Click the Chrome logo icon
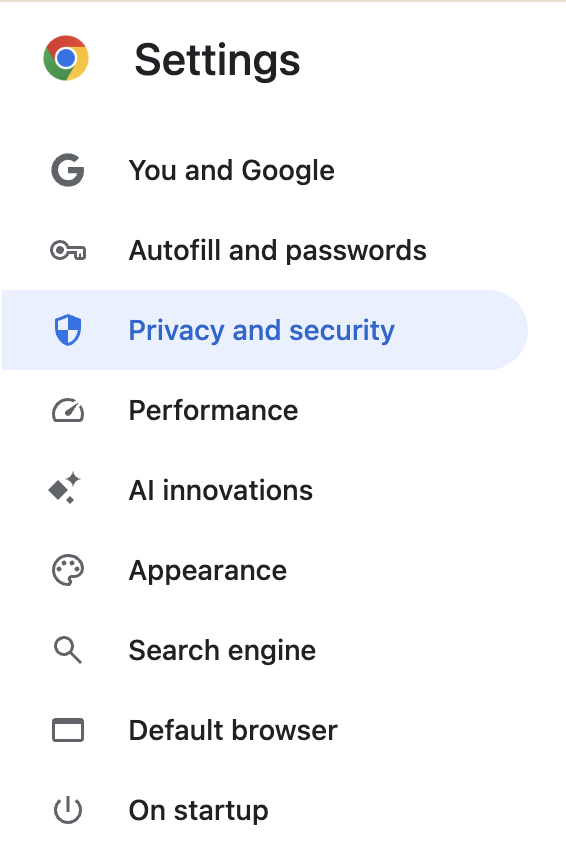The height and width of the screenshot is (862, 566). [x=66, y=58]
